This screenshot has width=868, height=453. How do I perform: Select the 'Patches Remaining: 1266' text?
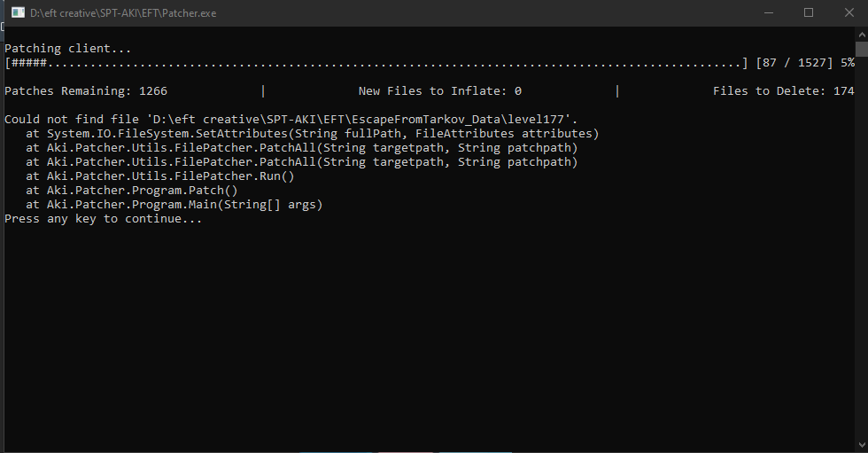click(86, 90)
